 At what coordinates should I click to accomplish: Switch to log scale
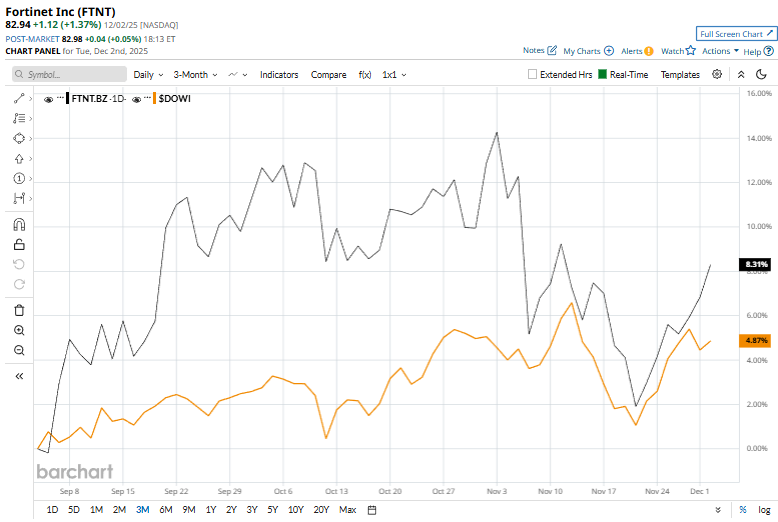point(764,510)
